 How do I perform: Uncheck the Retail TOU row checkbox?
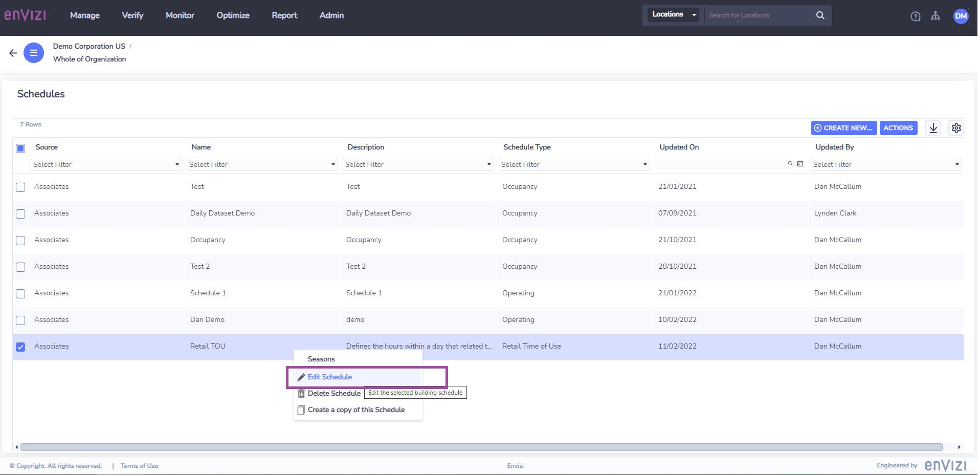[20, 347]
